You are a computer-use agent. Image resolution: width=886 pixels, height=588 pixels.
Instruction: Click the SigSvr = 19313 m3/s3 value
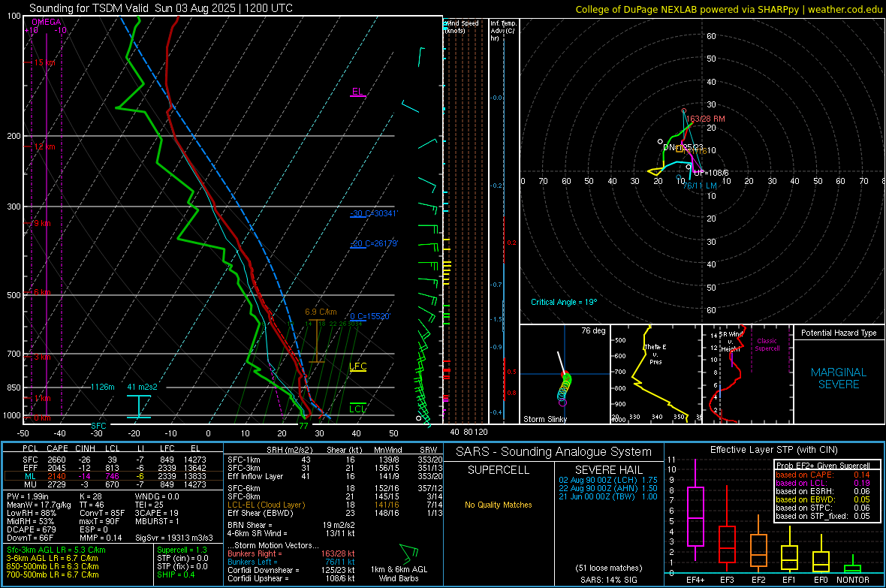tap(174, 538)
